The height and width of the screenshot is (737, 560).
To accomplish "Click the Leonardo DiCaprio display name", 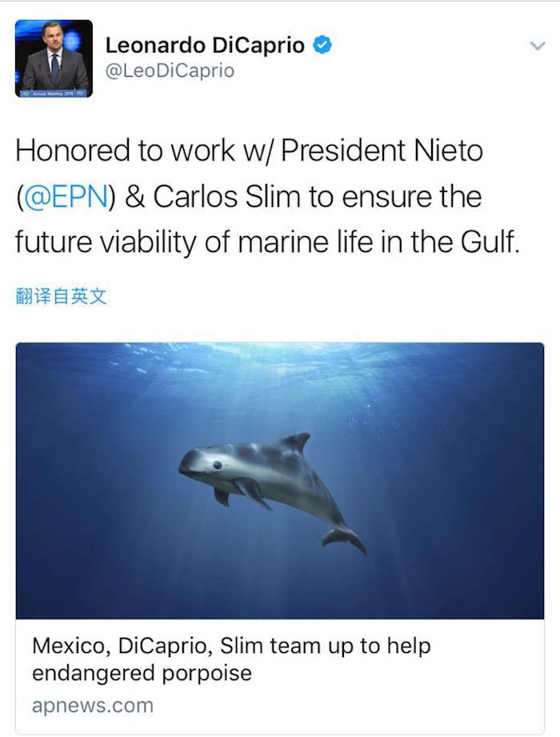I will click(x=205, y=46).
